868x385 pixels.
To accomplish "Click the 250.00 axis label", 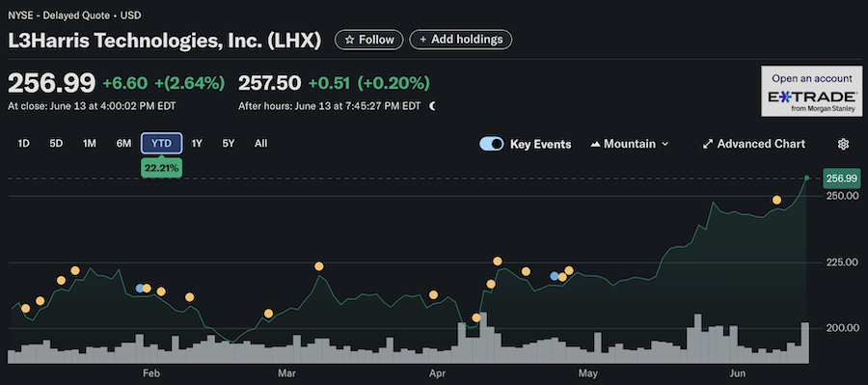I will pyautogui.click(x=844, y=196).
